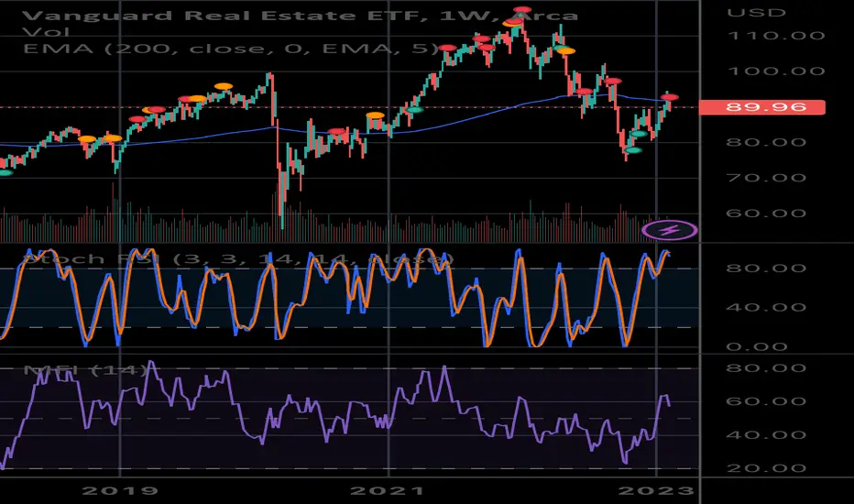Click the lowest green marker at the late-2022 bottom

point(633,150)
